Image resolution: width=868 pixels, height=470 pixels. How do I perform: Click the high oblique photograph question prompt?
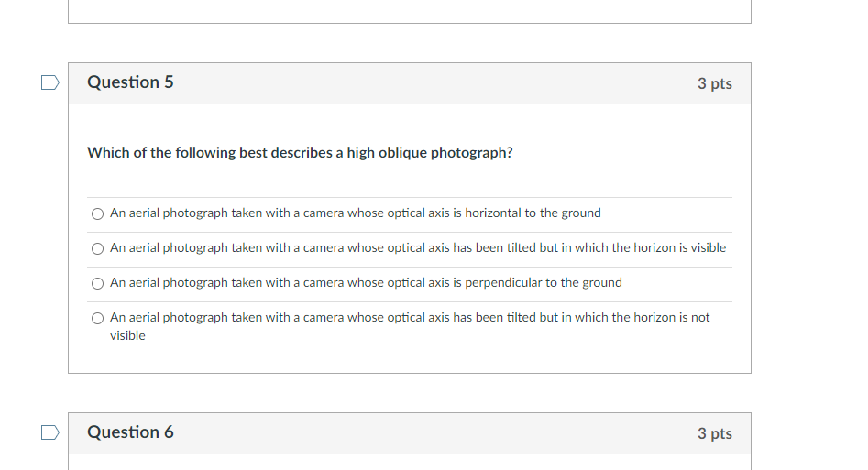click(x=300, y=153)
